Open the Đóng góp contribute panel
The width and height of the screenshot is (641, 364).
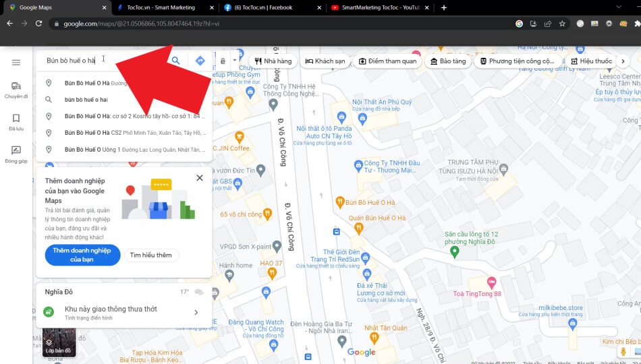(16, 154)
